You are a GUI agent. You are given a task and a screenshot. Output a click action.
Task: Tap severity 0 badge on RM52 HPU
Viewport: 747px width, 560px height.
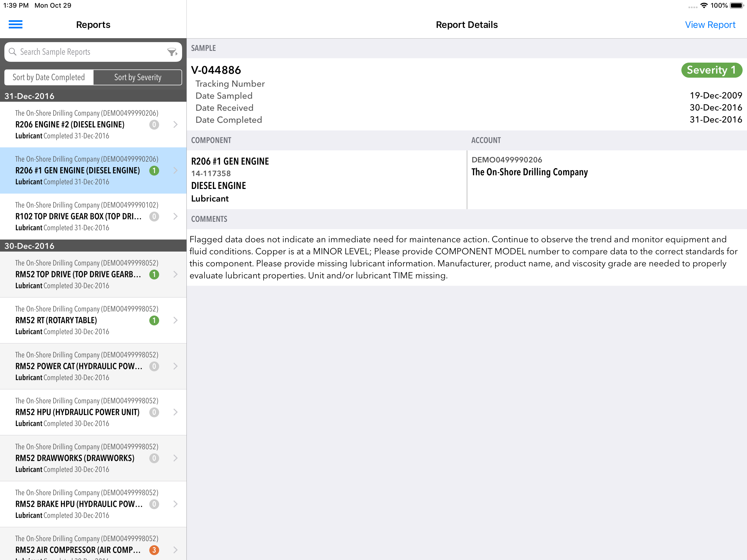pos(154,412)
